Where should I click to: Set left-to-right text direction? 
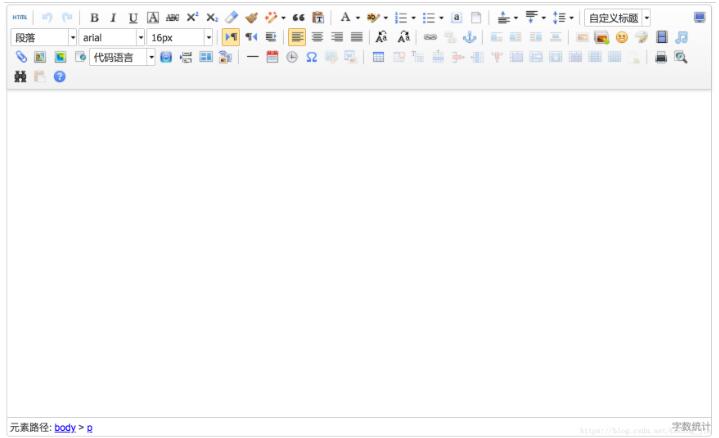coord(231,37)
